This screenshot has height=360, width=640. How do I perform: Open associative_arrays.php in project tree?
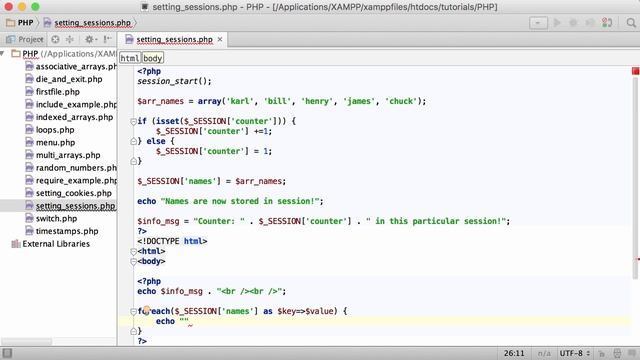point(71,66)
